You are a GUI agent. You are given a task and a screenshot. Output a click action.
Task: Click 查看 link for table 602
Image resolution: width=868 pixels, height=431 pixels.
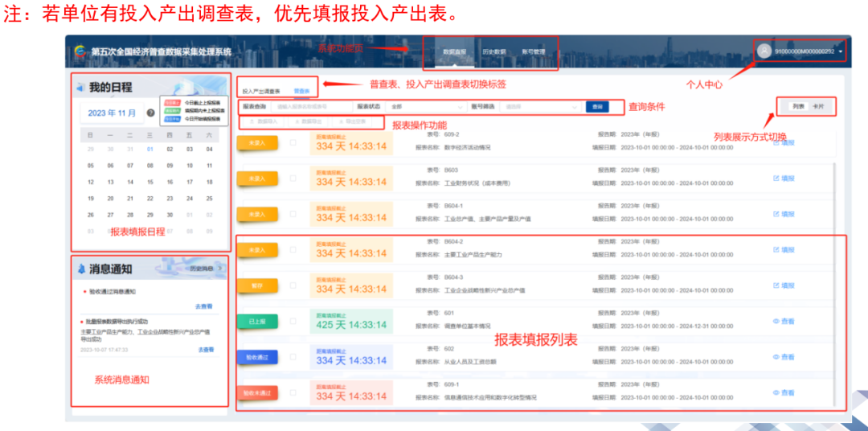784,357
